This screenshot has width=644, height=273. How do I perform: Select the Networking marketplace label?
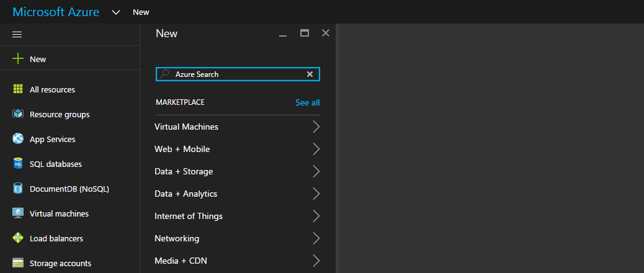pos(177,238)
